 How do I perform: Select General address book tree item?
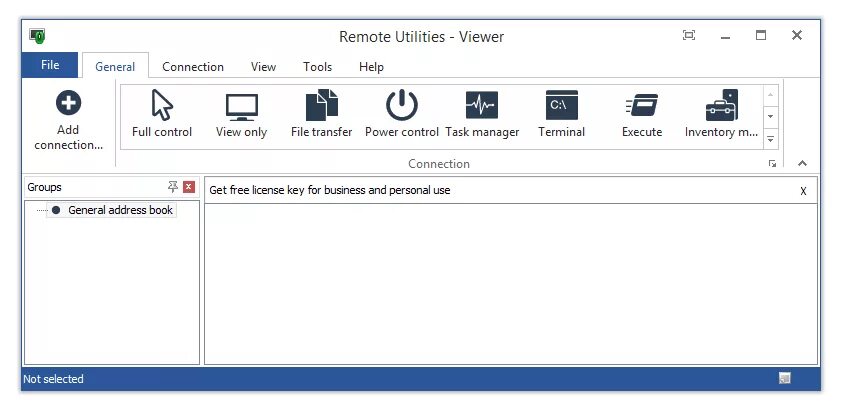tap(113, 210)
